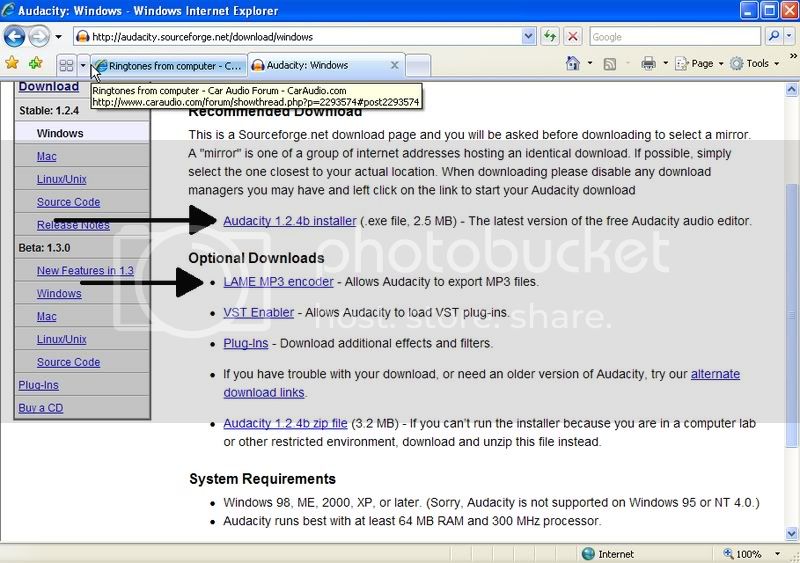This screenshot has height=563, width=800.
Task: Click the Stop loading icon
Action: click(573, 37)
